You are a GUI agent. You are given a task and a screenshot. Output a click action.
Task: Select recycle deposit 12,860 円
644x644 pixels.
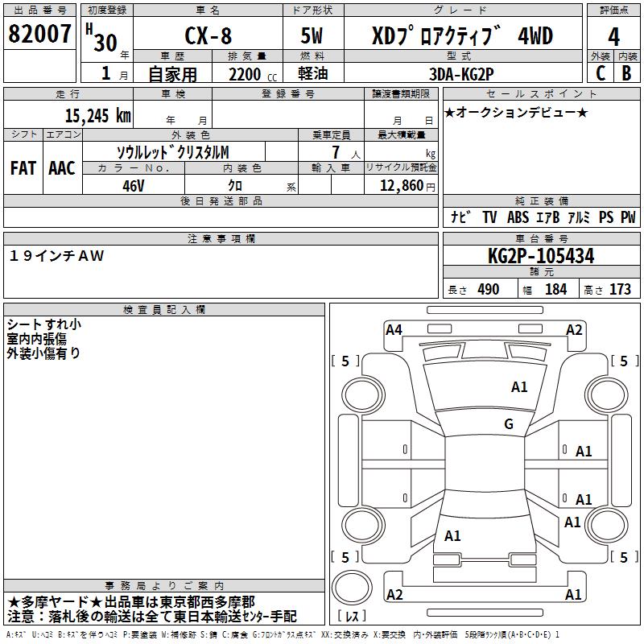pos(407,186)
